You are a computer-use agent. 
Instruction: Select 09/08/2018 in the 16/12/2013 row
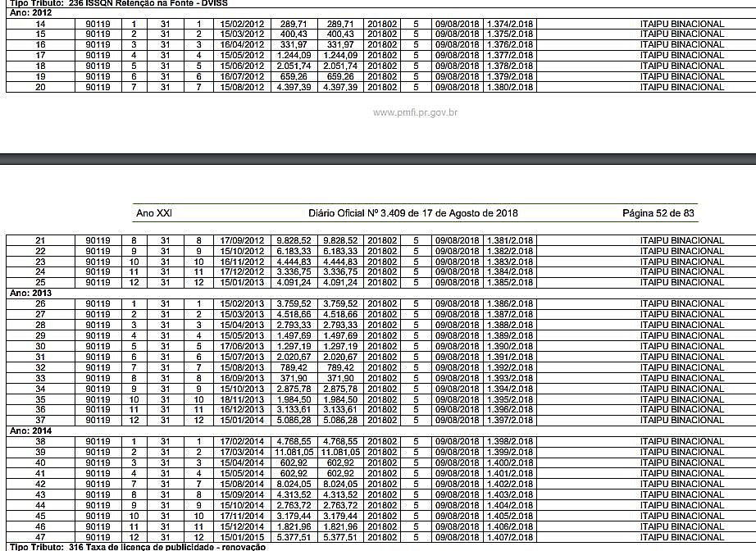pyautogui.click(x=458, y=409)
